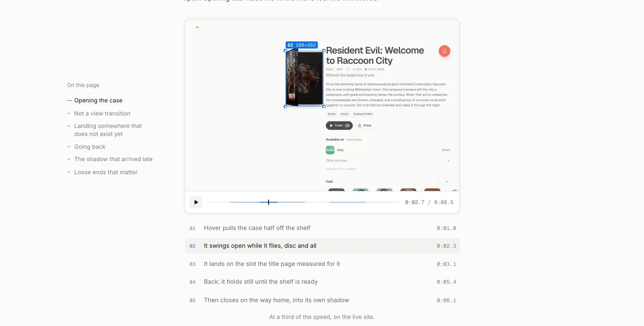The width and height of the screenshot is (644, 326).
Task: Click the 'On this page' heading
Action: [83, 85]
